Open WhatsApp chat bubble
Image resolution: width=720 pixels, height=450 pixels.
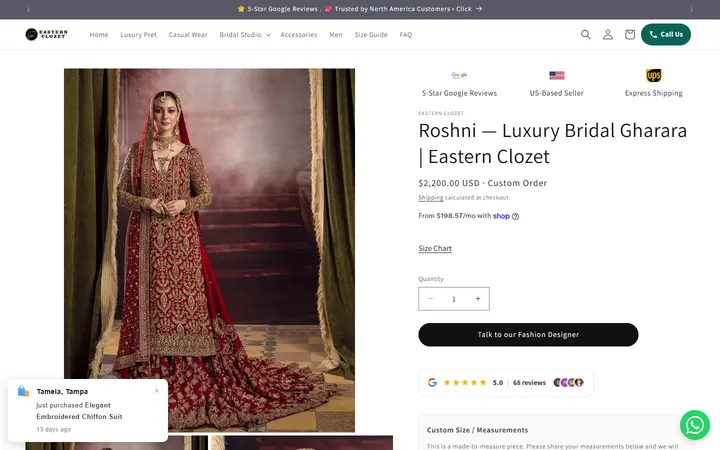(694, 425)
